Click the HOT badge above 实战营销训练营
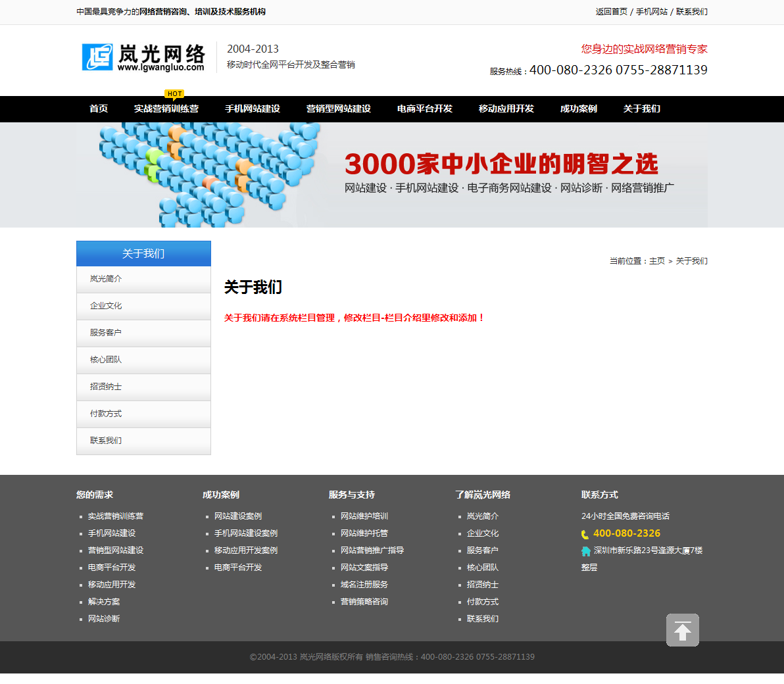 click(174, 94)
